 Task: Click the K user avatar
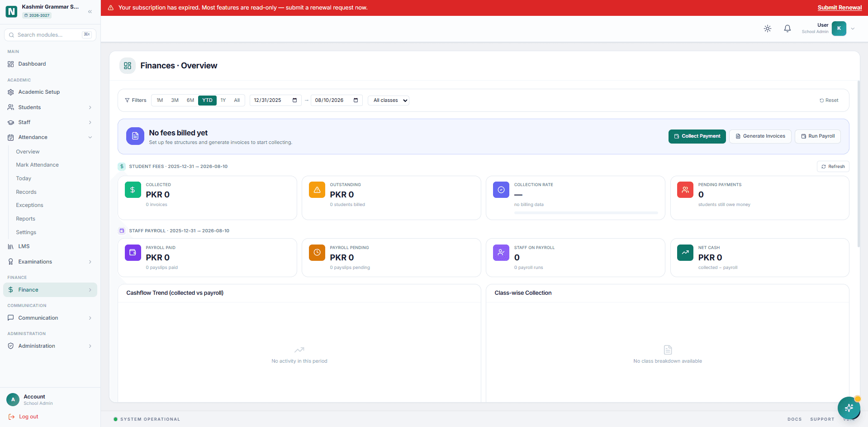pyautogui.click(x=839, y=28)
